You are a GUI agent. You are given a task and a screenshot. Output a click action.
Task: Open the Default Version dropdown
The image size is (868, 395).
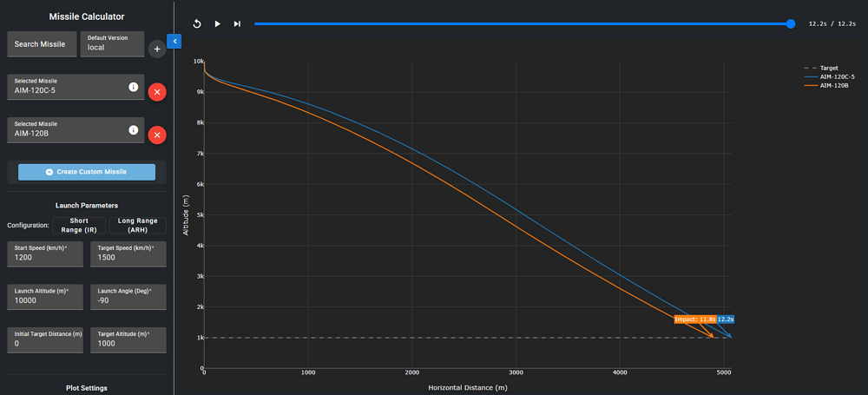112,44
